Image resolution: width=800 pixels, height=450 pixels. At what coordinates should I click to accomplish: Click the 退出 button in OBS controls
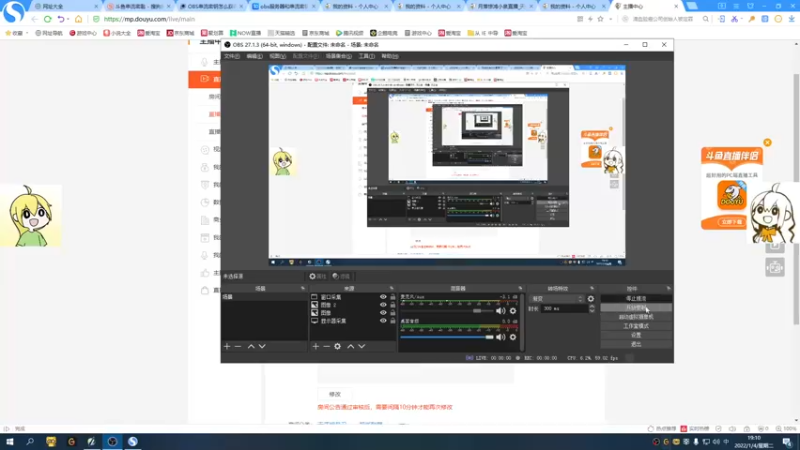[x=636, y=344]
